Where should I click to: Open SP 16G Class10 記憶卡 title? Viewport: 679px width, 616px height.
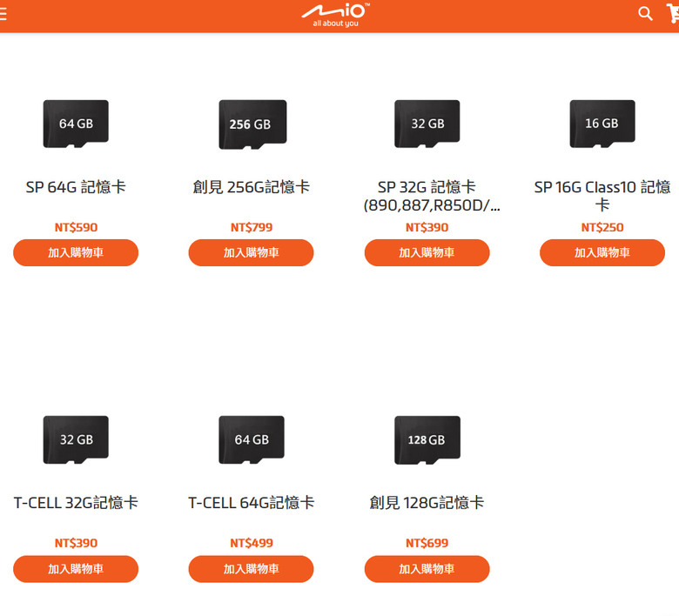(602, 196)
